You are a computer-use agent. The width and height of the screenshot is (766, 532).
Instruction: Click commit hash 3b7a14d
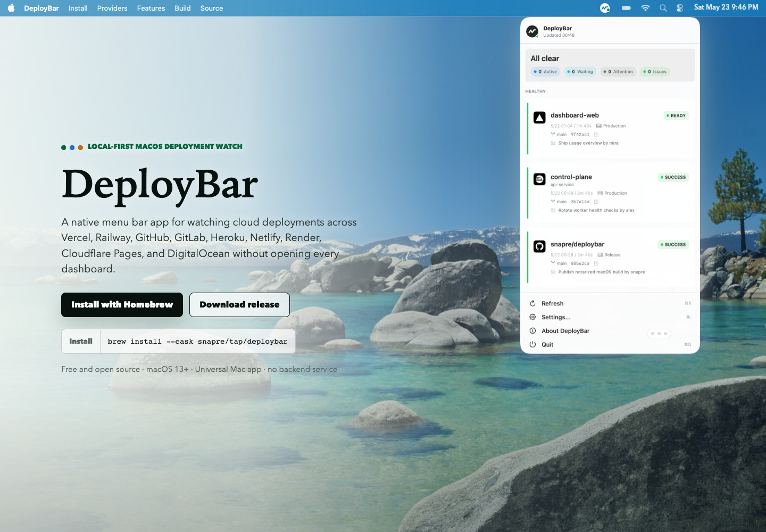580,202
